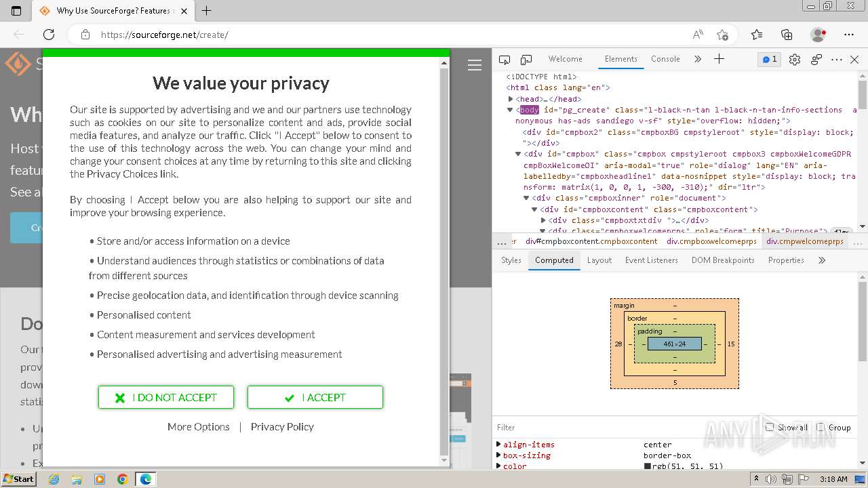Toggle device emulation icon in DevTools

[x=526, y=60]
